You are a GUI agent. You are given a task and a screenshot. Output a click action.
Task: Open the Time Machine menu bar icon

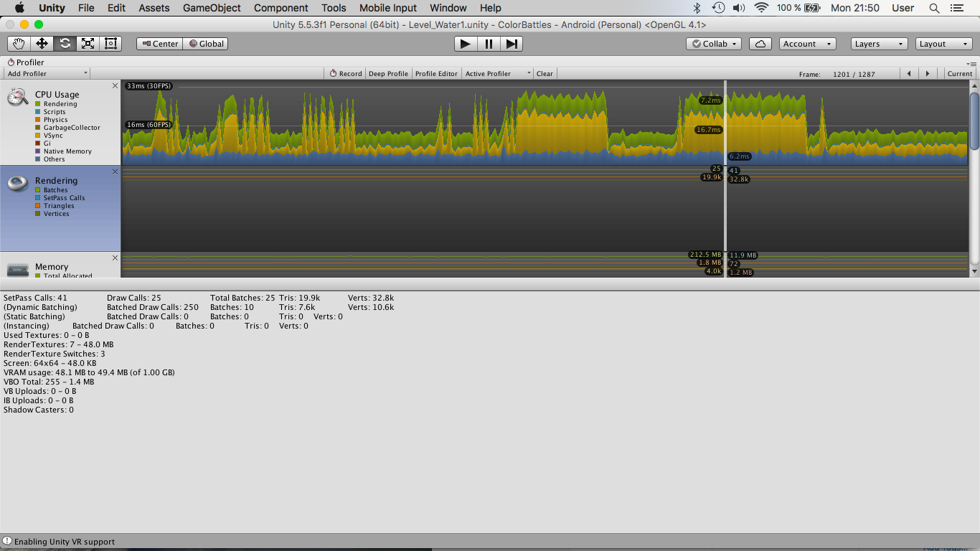[x=718, y=8]
